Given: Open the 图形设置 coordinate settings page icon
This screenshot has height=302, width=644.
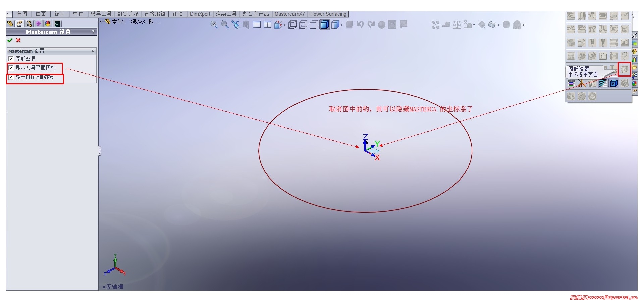Looking at the screenshot, I should 625,70.
